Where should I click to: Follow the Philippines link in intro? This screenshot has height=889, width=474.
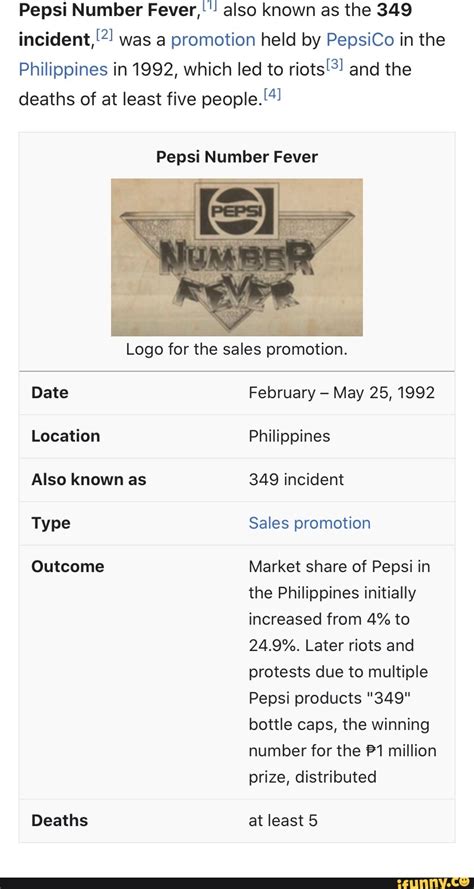[x=63, y=69]
